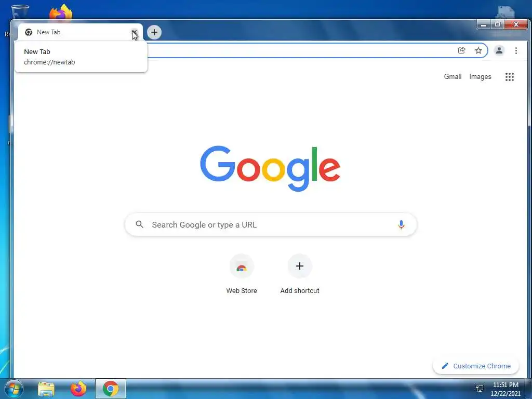The image size is (532, 399).
Task: Open the Chrome profile avatar menu
Action: 499,50
